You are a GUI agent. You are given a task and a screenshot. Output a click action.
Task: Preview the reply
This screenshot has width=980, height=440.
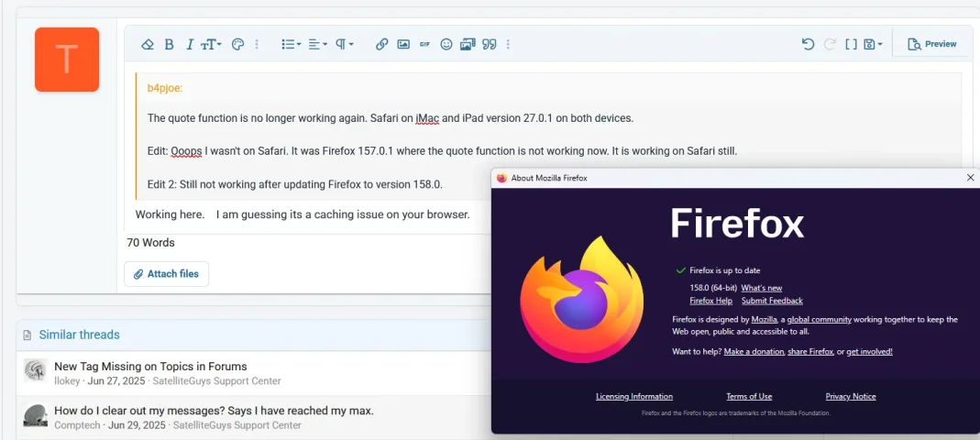coord(932,44)
